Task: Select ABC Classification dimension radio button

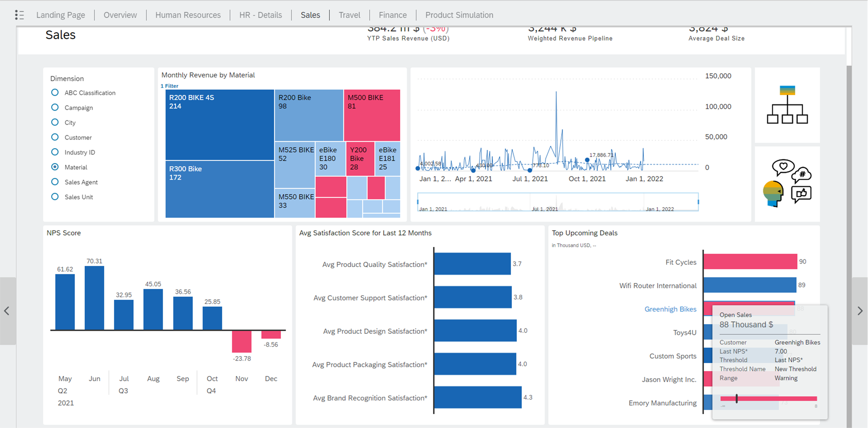Action: [55, 92]
